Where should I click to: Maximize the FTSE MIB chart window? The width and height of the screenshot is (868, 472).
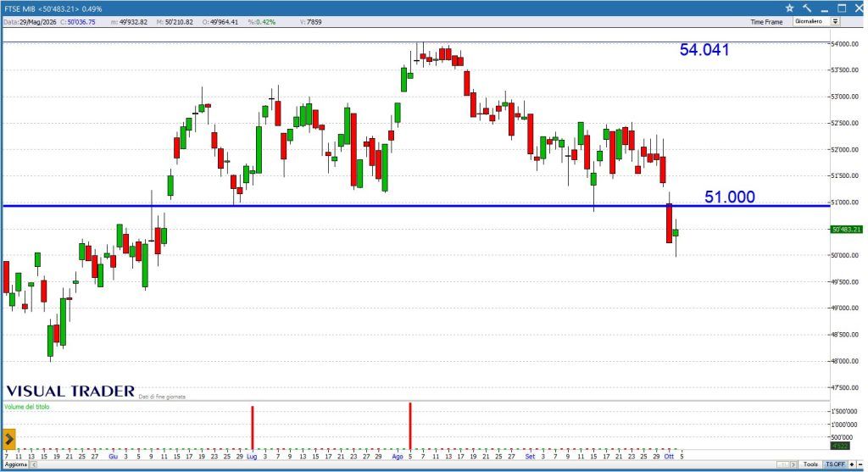tap(842, 8)
